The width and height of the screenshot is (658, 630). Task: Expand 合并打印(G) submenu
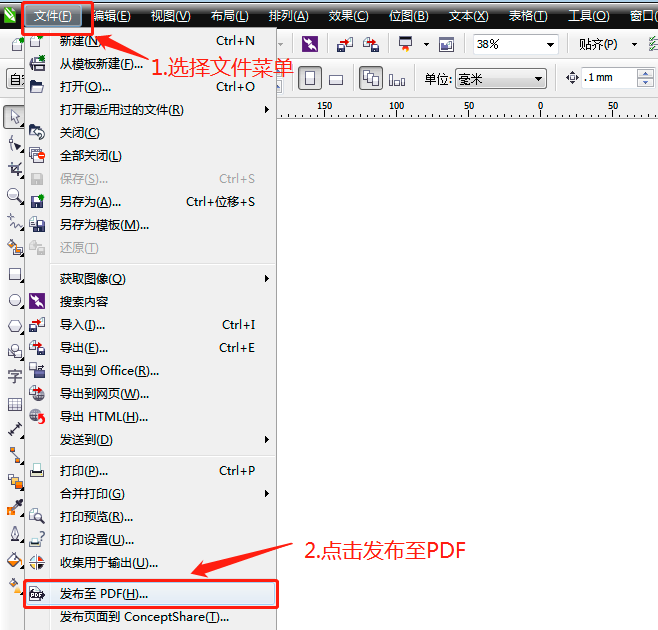[151, 494]
